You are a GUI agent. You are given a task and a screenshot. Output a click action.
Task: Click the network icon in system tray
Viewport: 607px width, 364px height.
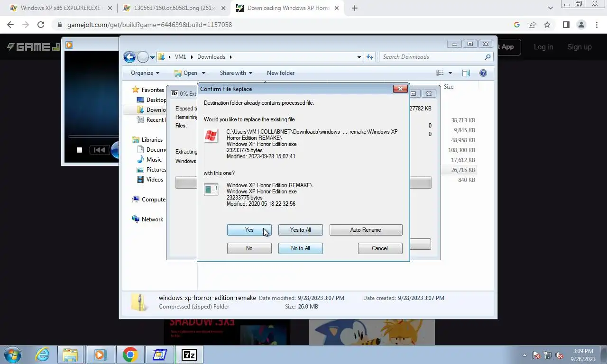coord(548,355)
